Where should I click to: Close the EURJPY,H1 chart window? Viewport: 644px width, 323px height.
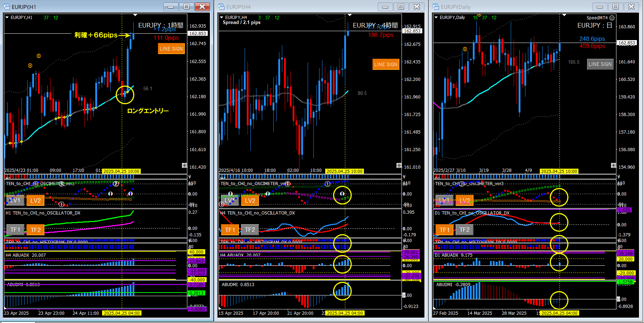coord(202,7)
